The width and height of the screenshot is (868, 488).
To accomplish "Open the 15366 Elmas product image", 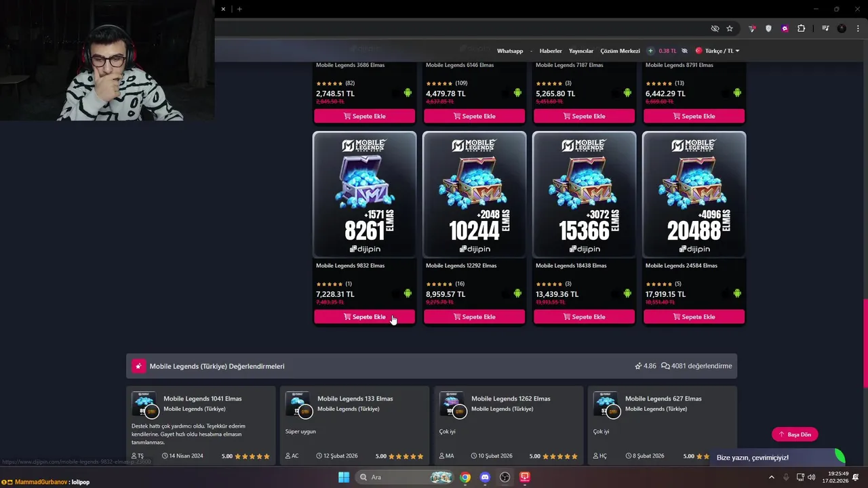I will (x=584, y=195).
